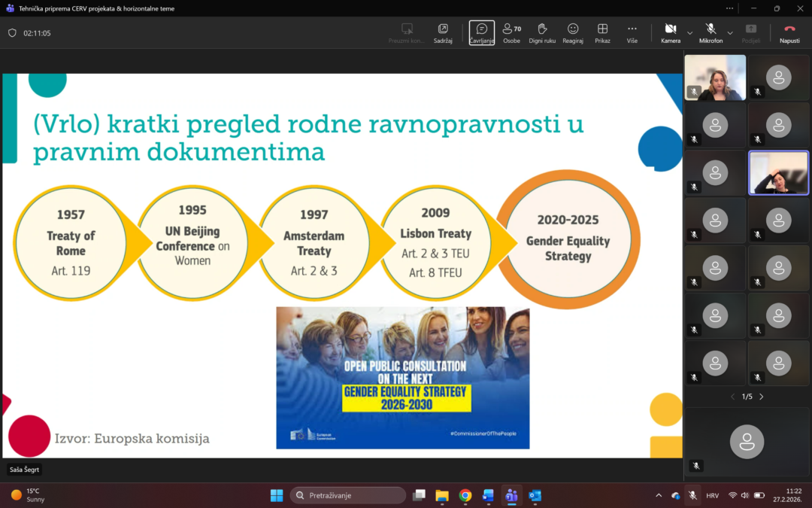Unmute your Mikrofon
This screenshot has width=812, height=508.
click(709, 32)
